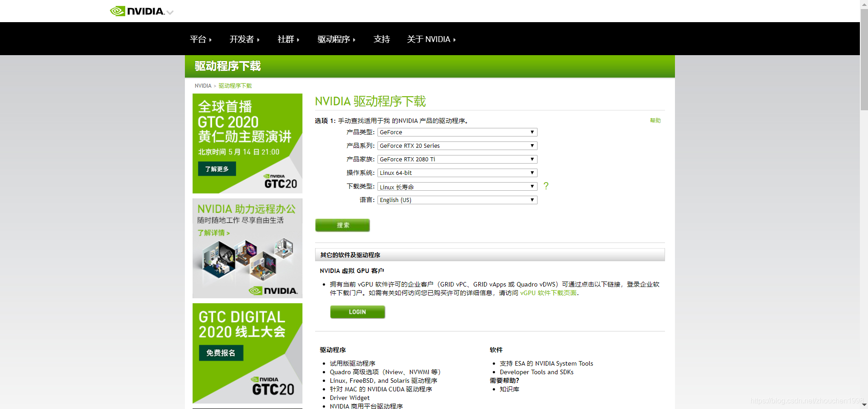Click 了解详情 on 远程办公 banner
Screen dimensions: 868x409
point(213,233)
